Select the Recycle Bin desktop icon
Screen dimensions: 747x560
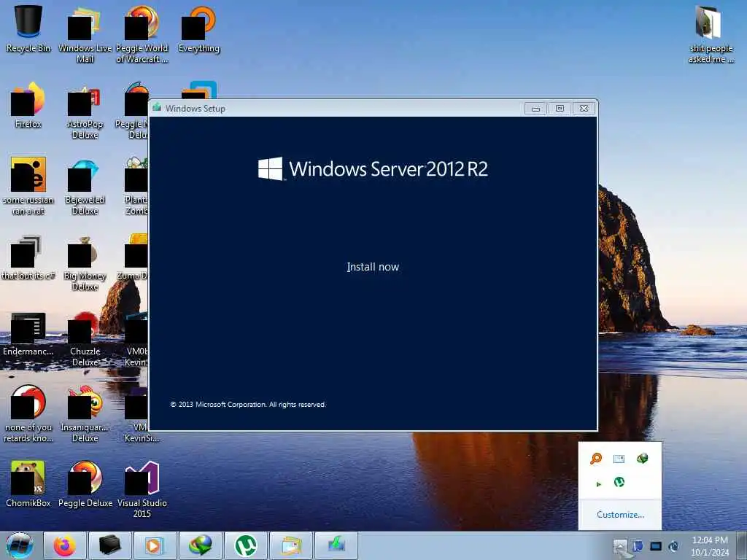pyautogui.click(x=28, y=28)
